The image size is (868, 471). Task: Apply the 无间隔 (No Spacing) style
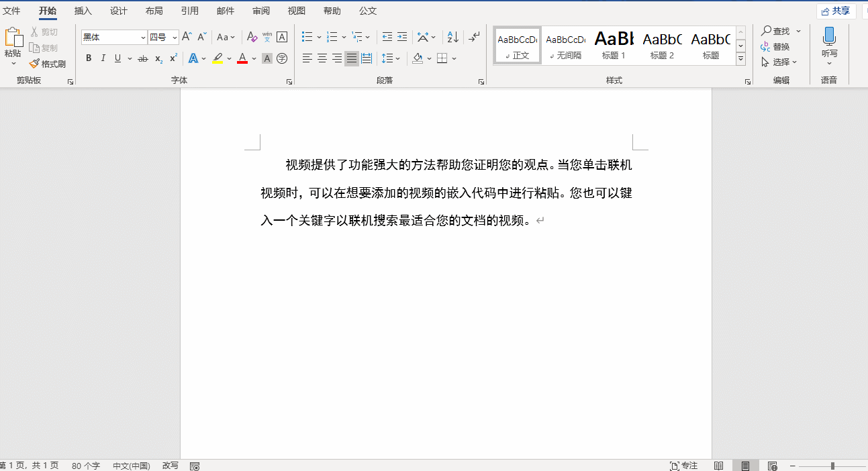click(x=565, y=46)
